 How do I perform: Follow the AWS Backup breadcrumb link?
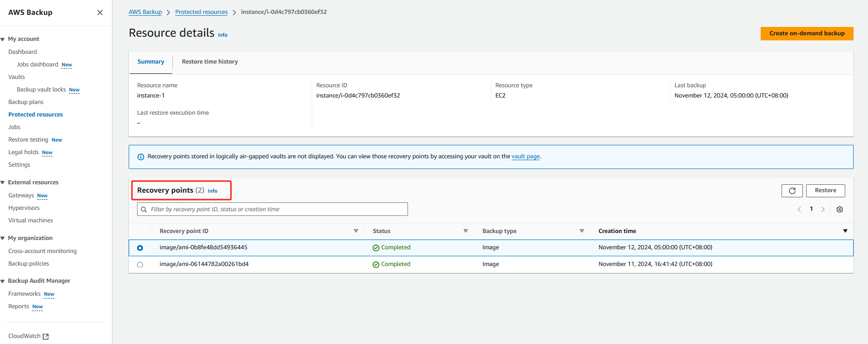point(145,12)
